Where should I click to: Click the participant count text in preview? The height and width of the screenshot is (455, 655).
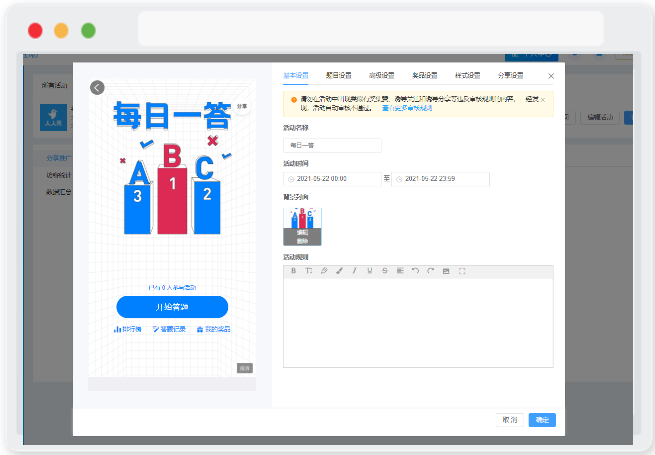click(172, 287)
